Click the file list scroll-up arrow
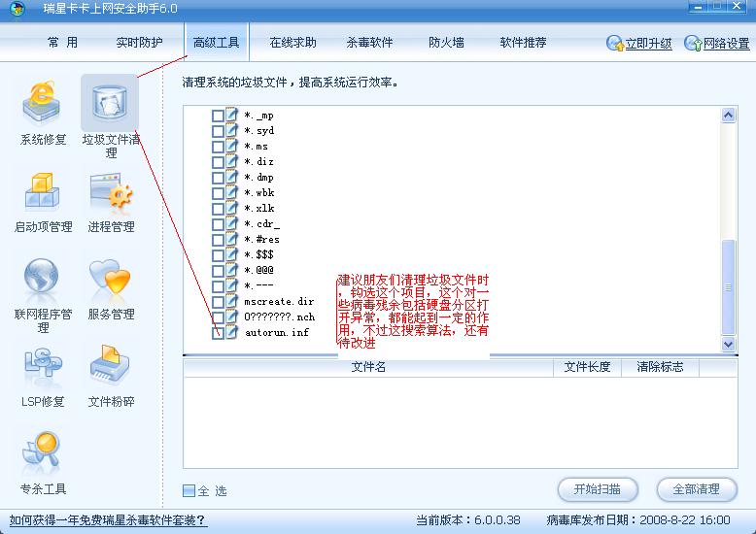 (x=728, y=115)
